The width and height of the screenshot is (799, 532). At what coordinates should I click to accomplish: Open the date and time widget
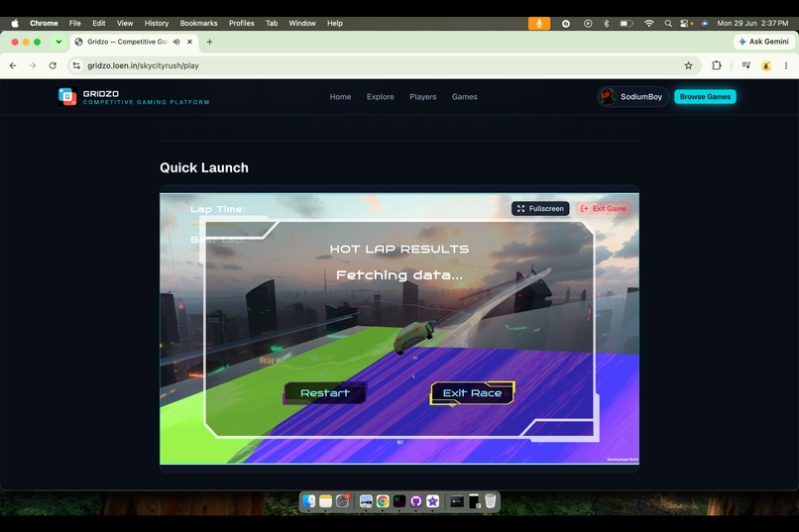click(x=752, y=23)
